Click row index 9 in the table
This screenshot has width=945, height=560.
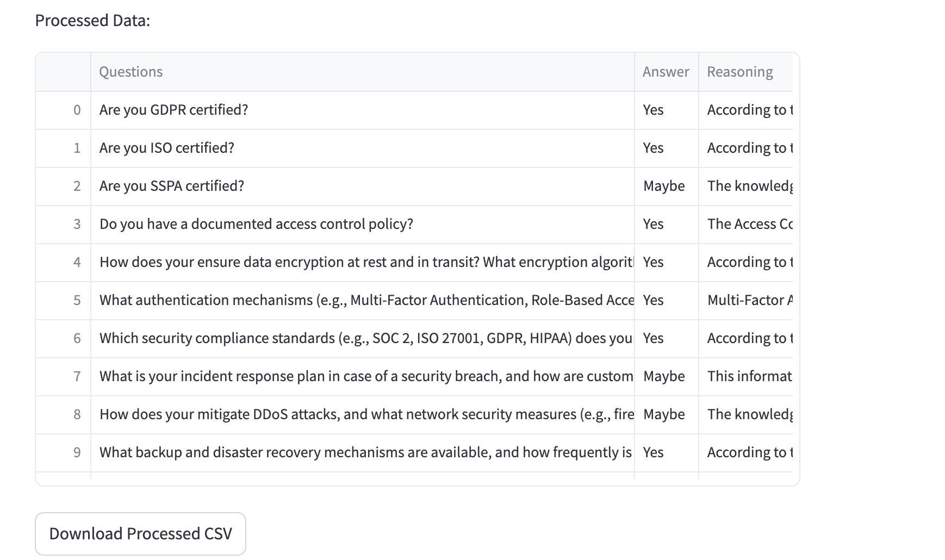77,452
